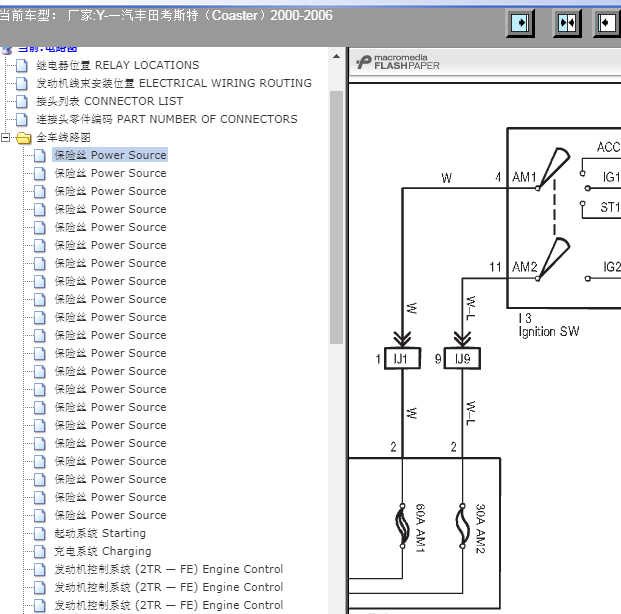
Task: Click the Macromedia FlashPaper logo
Action: click(x=398, y=62)
